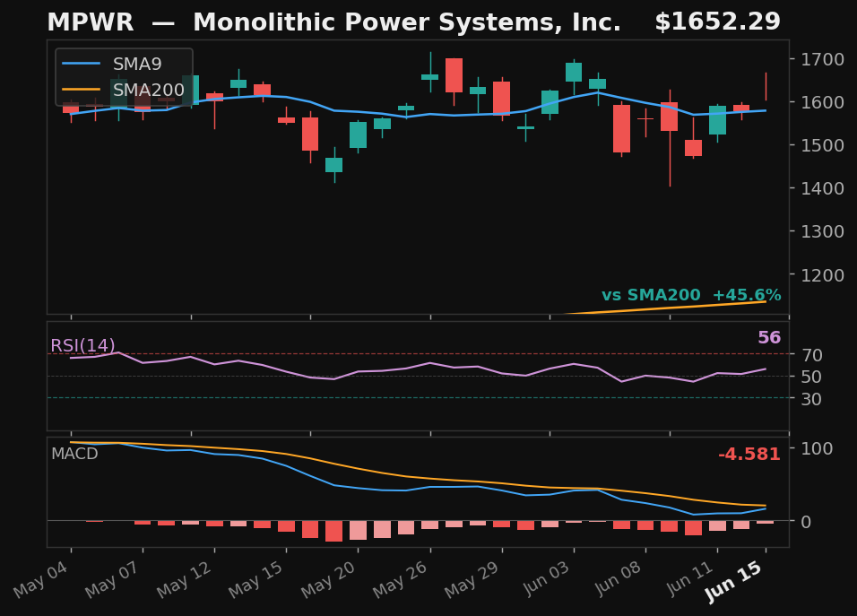The image size is (857, 616).
Task: Click the May 20 date label
Action: pos(328,579)
